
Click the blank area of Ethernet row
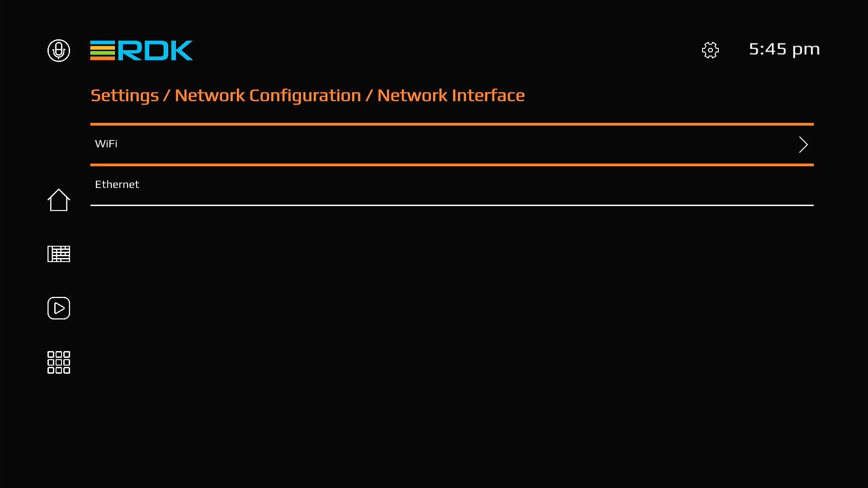pyautogui.click(x=452, y=185)
